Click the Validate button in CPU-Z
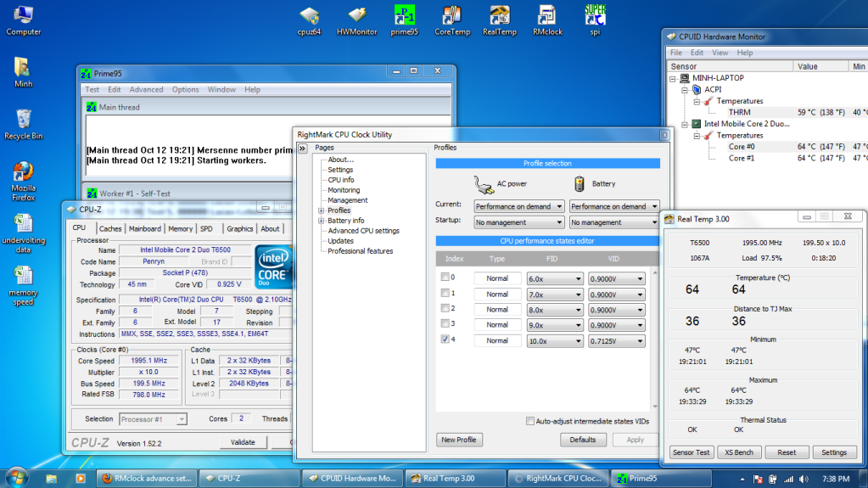The height and width of the screenshot is (488, 868). pyautogui.click(x=243, y=442)
